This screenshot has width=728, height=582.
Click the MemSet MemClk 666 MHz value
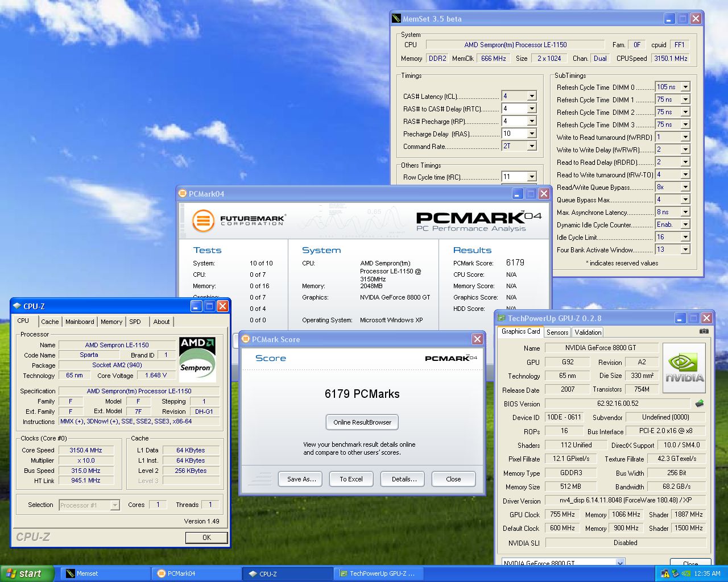pyautogui.click(x=493, y=59)
